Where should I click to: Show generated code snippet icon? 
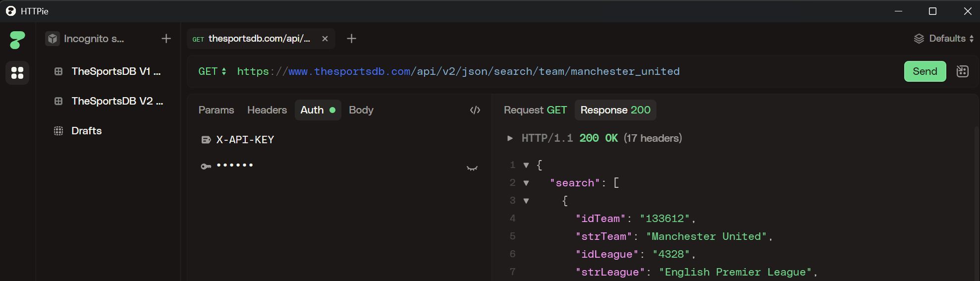(475, 110)
